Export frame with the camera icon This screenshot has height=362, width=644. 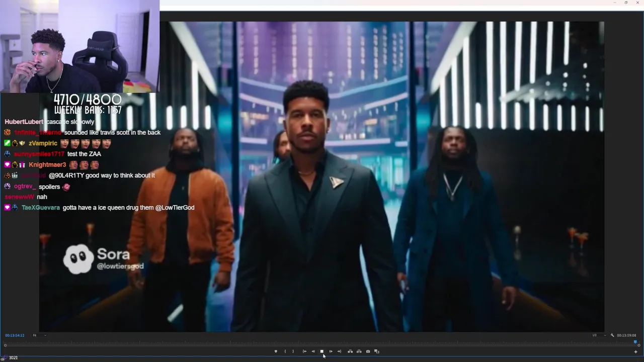[368, 351]
